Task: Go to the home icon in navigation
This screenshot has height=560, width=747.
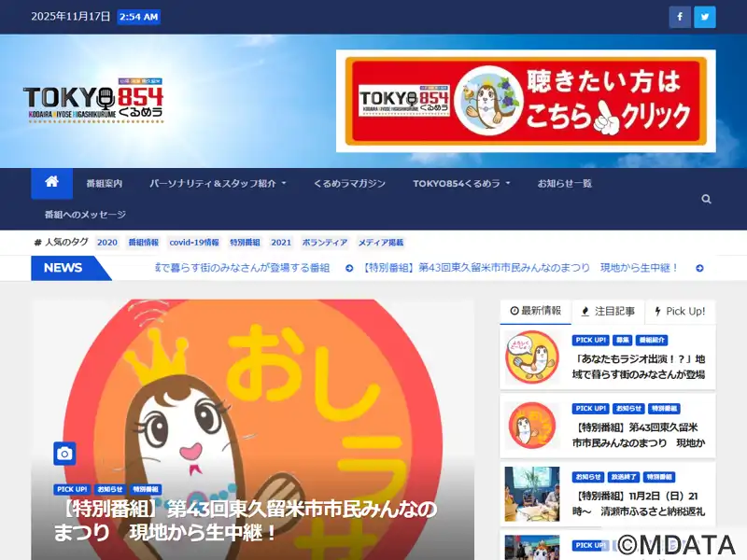Action: click(52, 183)
